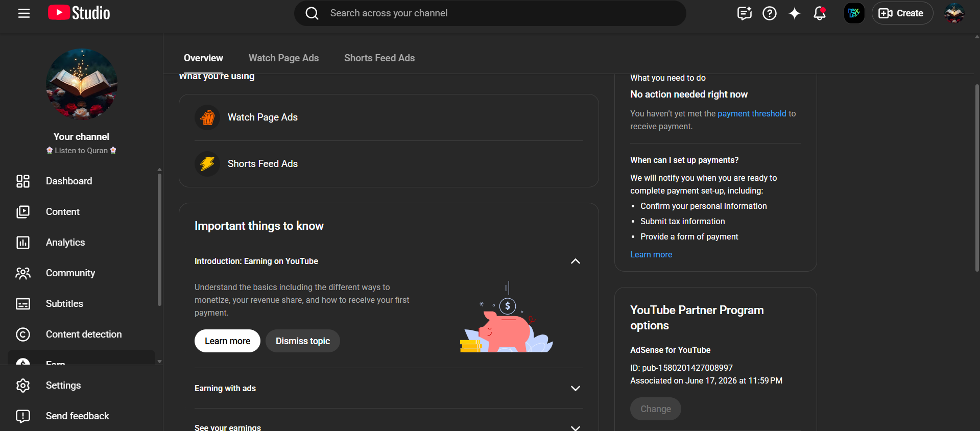Focus the Search across your channel field

click(490, 13)
